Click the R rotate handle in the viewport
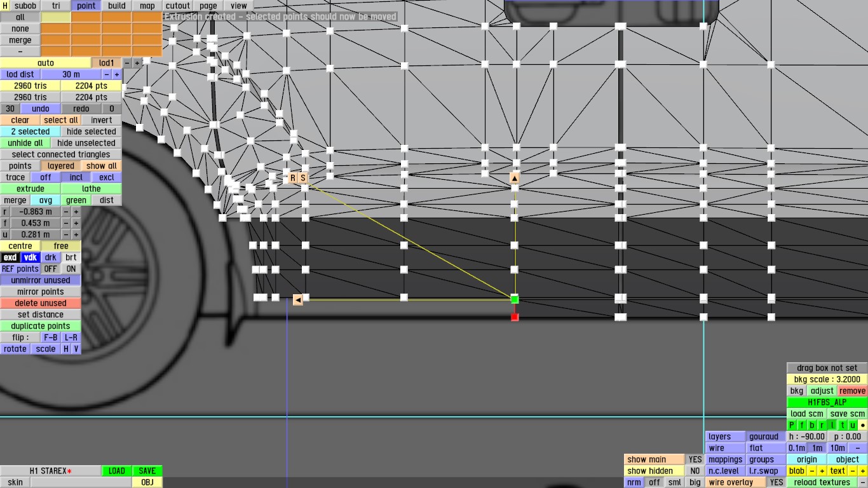The image size is (868, 488). click(293, 178)
